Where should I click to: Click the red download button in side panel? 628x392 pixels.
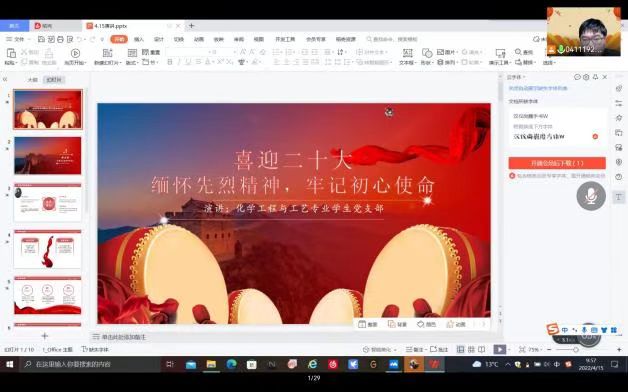click(x=557, y=163)
